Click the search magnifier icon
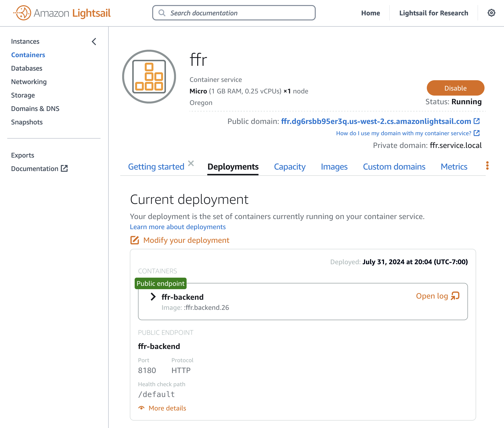This screenshot has width=504, height=428. [162, 13]
